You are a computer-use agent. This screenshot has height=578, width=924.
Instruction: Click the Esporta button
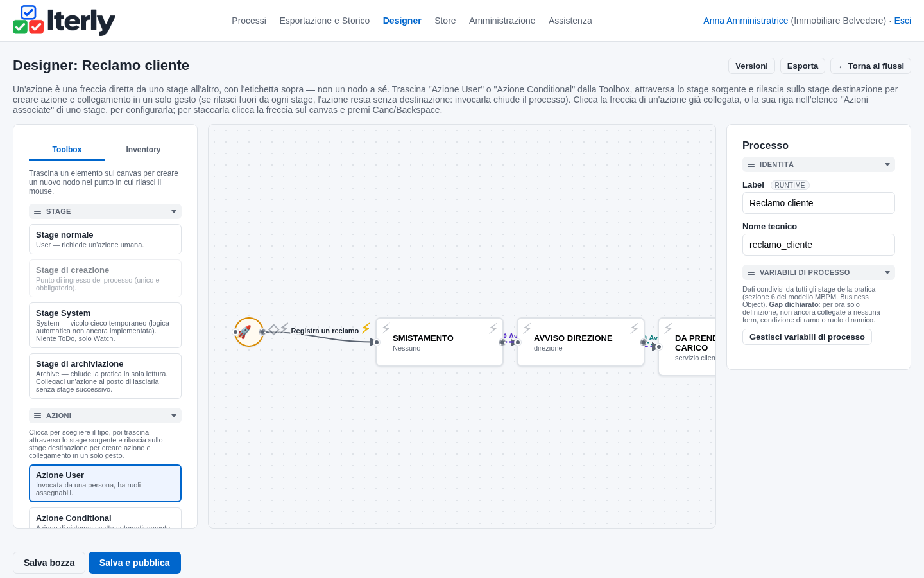(803, 66)
